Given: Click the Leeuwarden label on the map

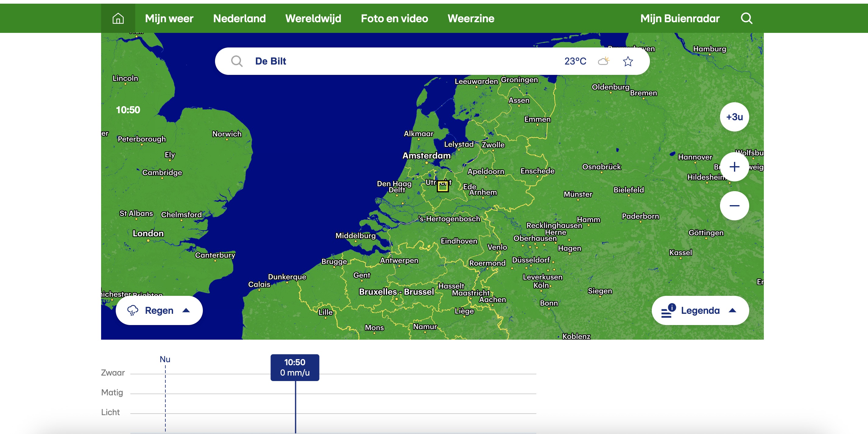Looking at the screenshot, I should (x=476, y=82).
